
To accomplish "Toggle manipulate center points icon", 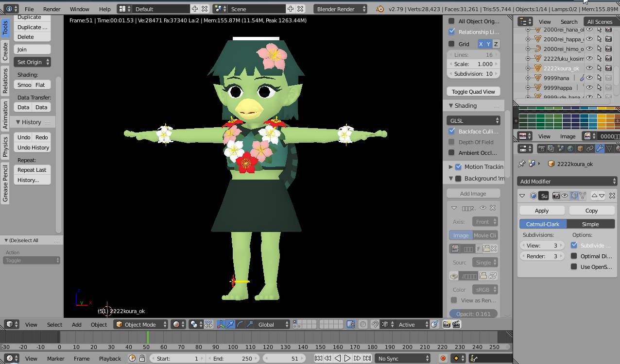I will click(209, 324).
